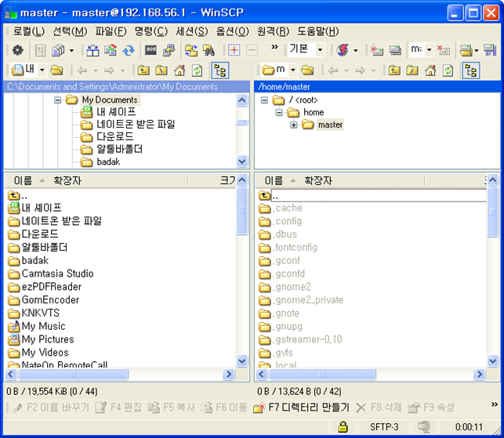Click the red plus Select Files icon
This screenshot has height=438, width=504.
234,50
